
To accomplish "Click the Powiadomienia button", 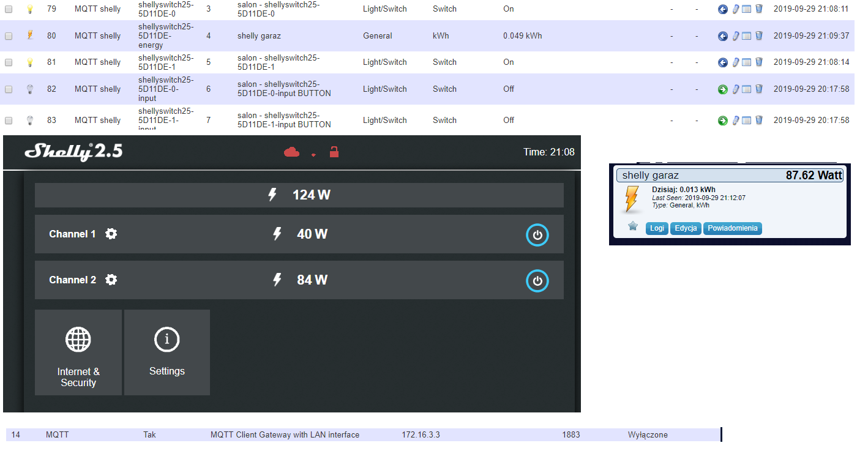I will point(733,228).
